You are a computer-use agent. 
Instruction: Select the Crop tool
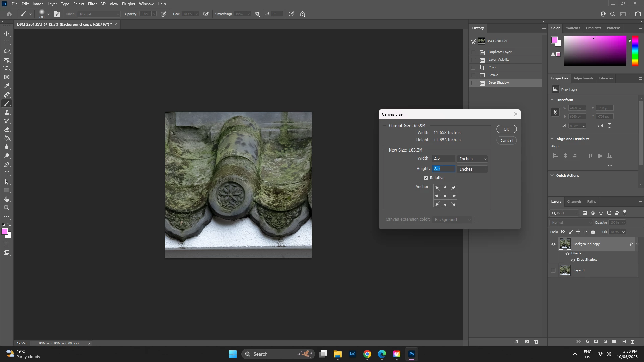(x=7, y=68)
